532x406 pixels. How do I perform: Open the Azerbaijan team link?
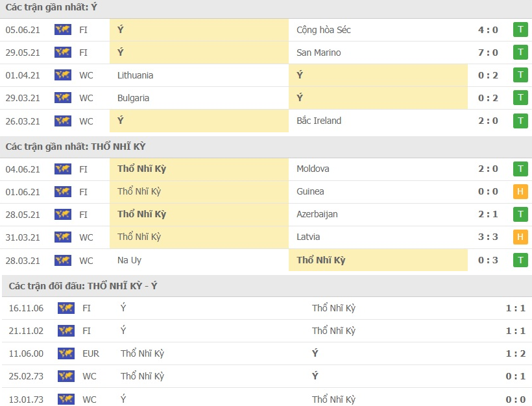[x=317, y=215]
